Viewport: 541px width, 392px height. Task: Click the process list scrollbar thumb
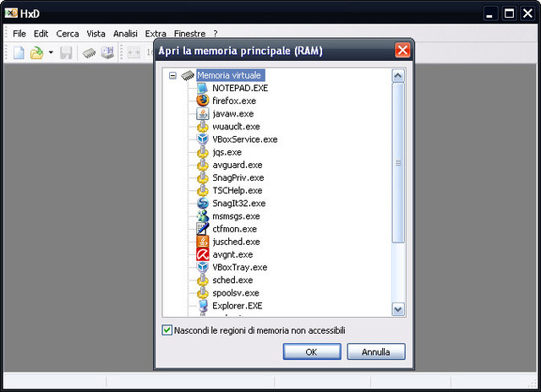point(398,163)
